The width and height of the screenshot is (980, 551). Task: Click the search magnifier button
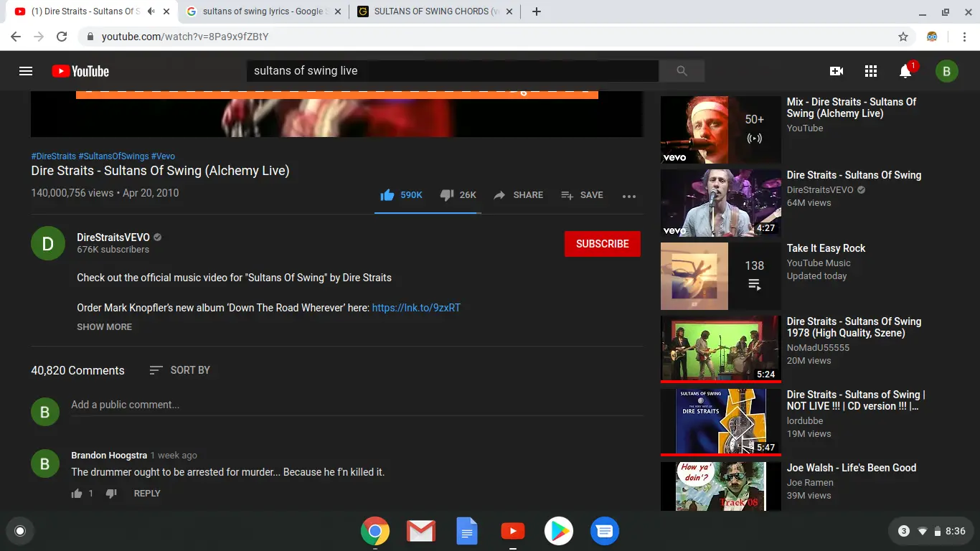point(682,71)
